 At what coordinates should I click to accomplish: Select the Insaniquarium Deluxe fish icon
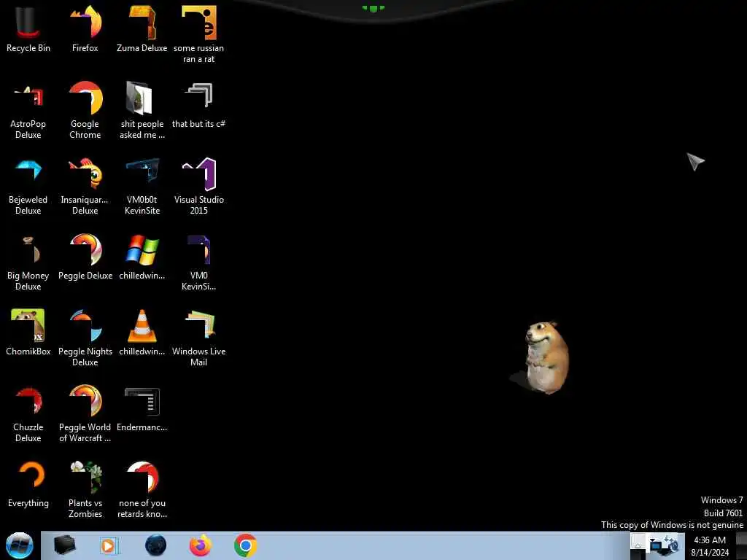85,186
